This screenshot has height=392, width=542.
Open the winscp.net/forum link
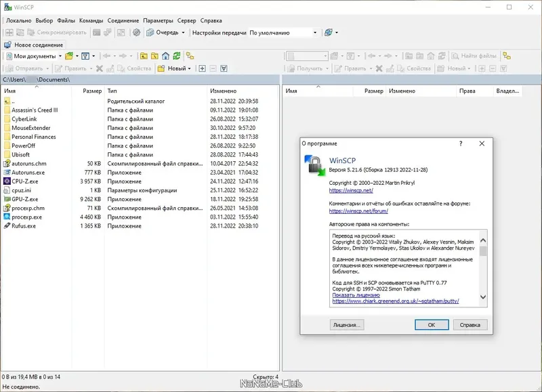[358, 211]
